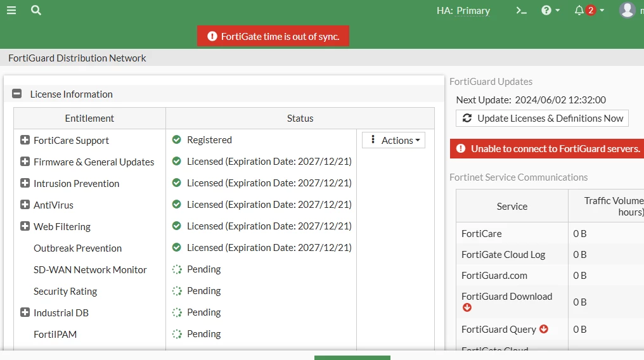The height and width of the screenshot is (360, 644).
Task: Click the FortiGuard Download down-arrow status icon
Action: coord(467,307)
